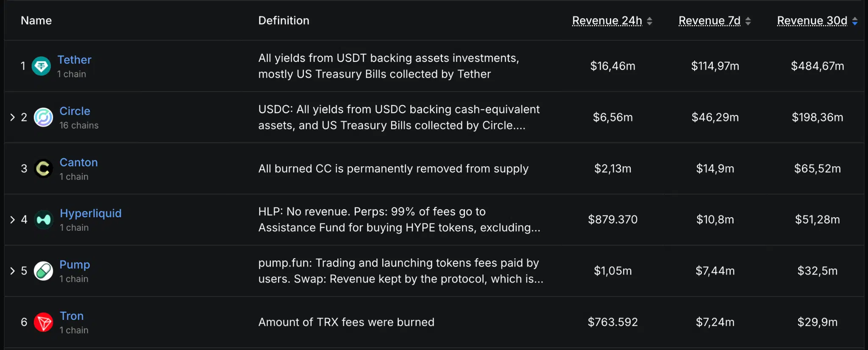Image resolution: width=868 pixels, height=350 pixels.
Task: Expand the Circle row chevron
Action: (12, 117)
